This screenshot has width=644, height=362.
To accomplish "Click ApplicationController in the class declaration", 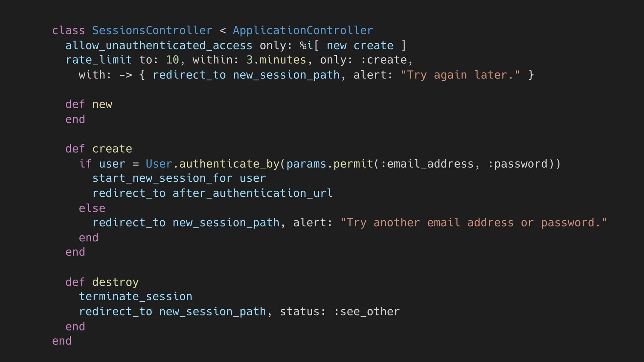I will [303, 31].
